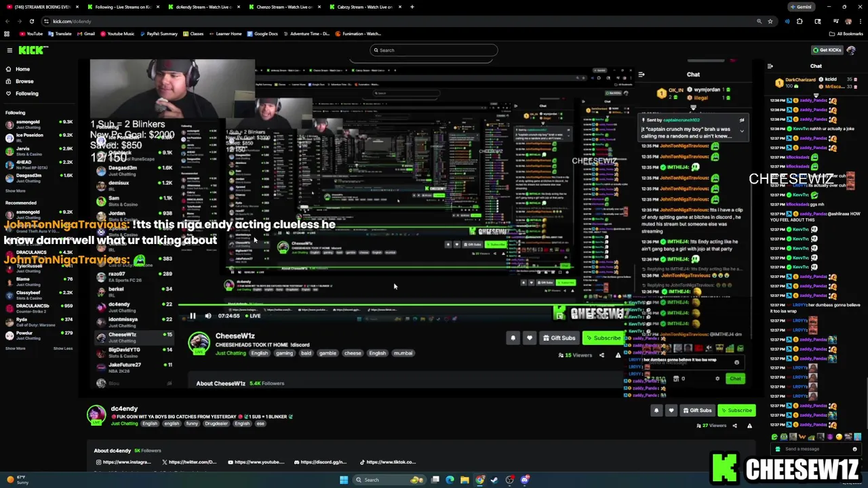Open site info icon in address bar
This screenshot has height=488, width=868.
click(x=47, y=21)
